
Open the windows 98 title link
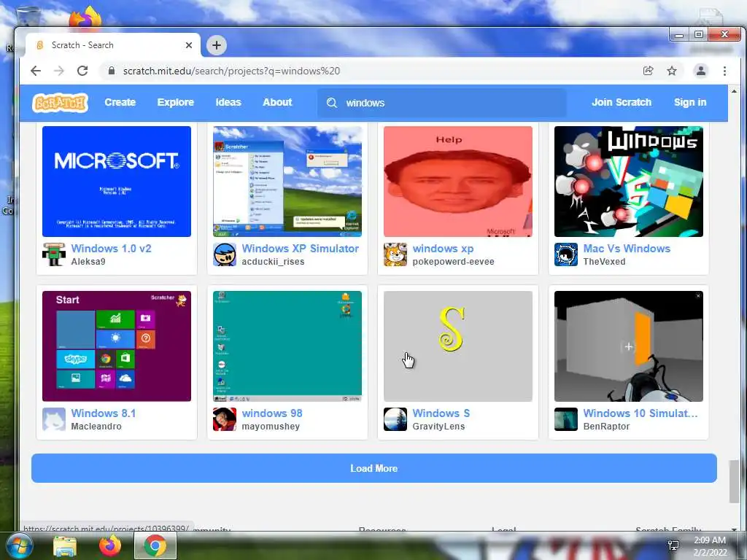272,413
